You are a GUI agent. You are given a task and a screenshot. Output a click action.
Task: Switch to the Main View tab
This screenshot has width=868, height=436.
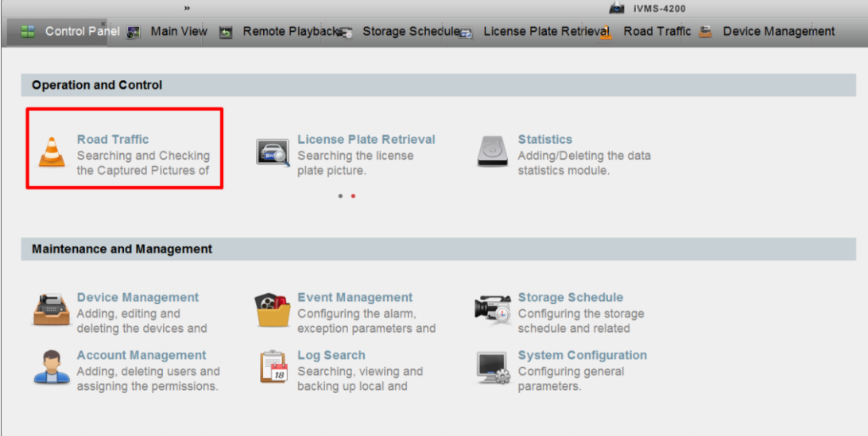(x=178, y=32)
